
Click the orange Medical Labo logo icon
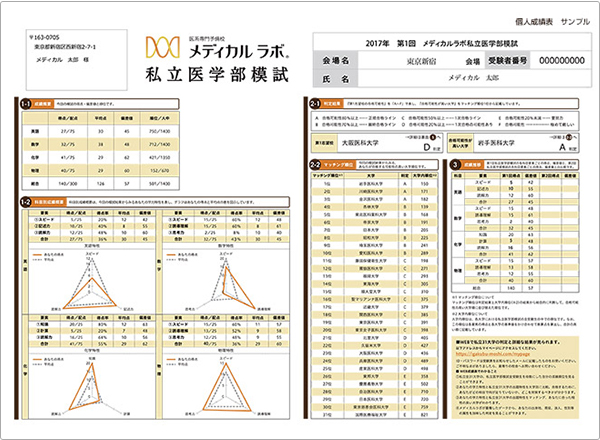[x=163, y=48]
